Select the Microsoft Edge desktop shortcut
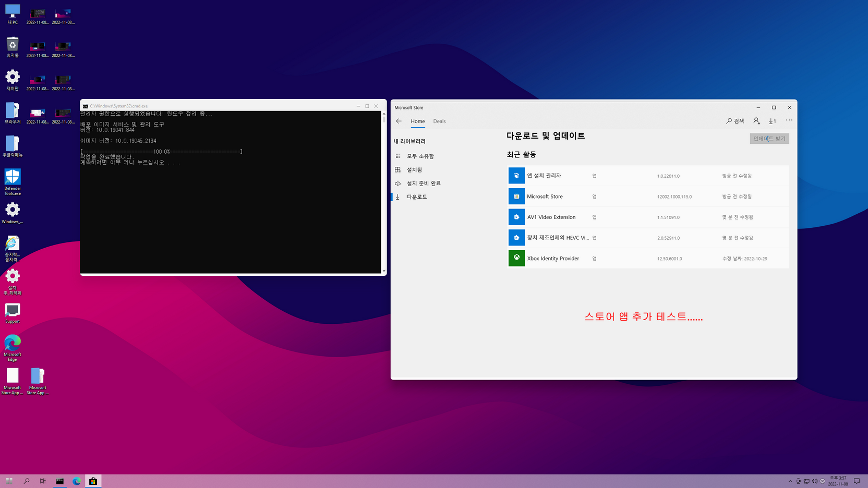The image size is (868, 488). 13,348
